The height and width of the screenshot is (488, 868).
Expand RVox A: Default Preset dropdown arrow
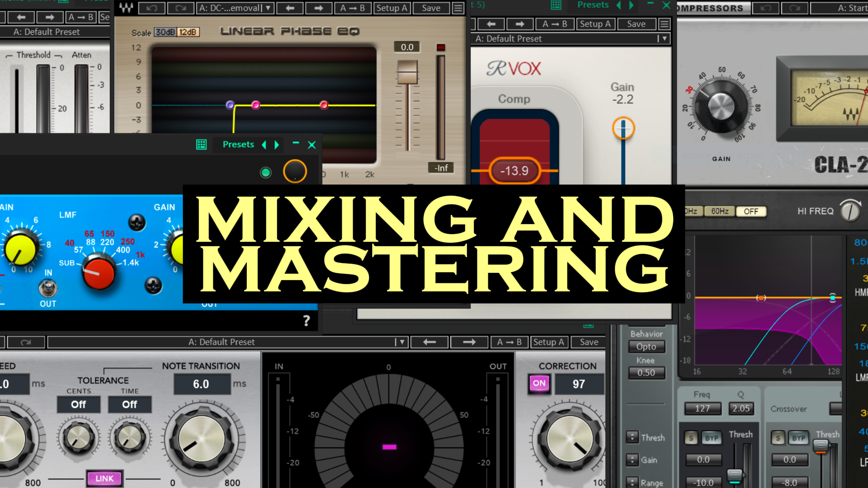coord(665,39)
